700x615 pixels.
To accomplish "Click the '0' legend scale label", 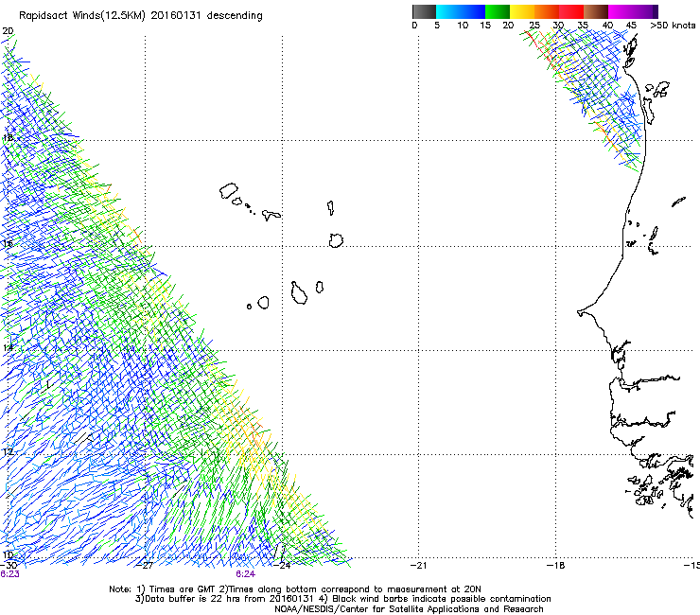I will tap(414, 26).
